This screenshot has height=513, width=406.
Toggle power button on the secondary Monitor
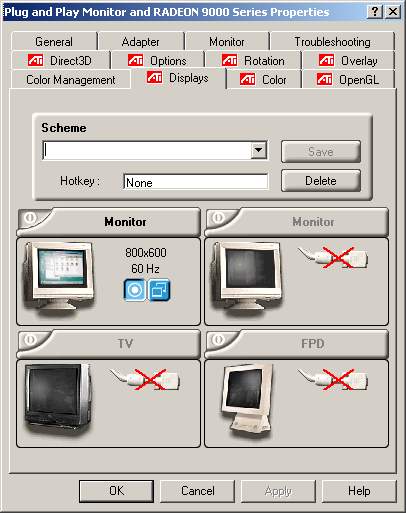click(x=218, y=217)
